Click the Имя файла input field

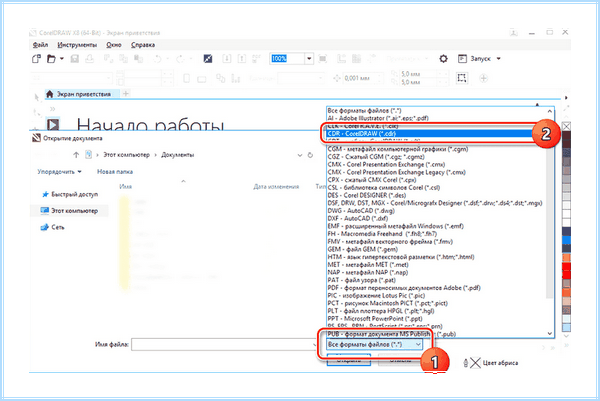223,344
